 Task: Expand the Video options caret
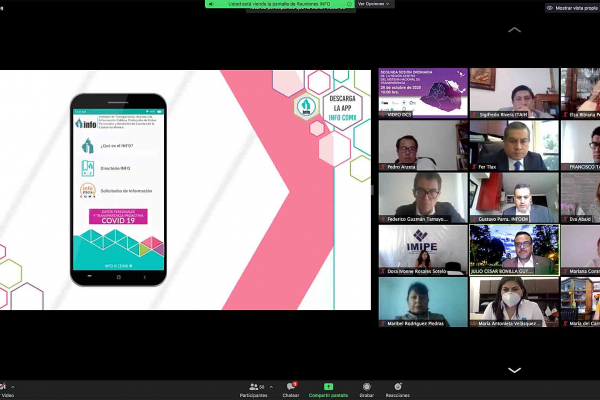[12, 387]
